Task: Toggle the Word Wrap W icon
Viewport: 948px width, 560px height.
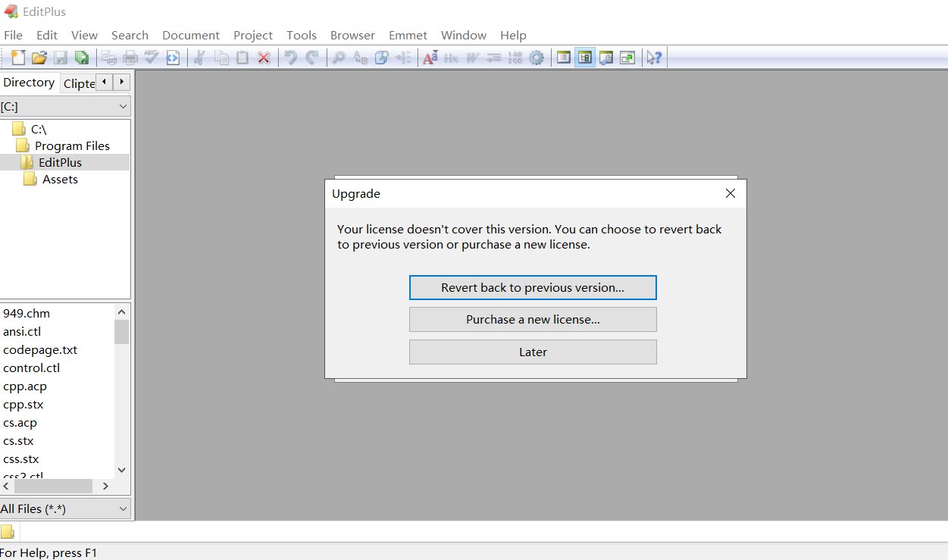Action: pyautogui.click(x=473, y=58)
